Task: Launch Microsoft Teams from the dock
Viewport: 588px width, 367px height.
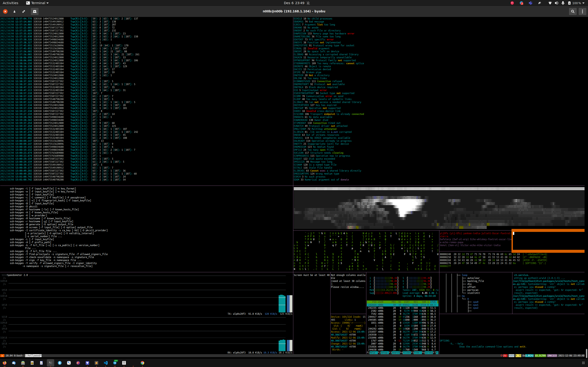Action: tap(88, 363)
